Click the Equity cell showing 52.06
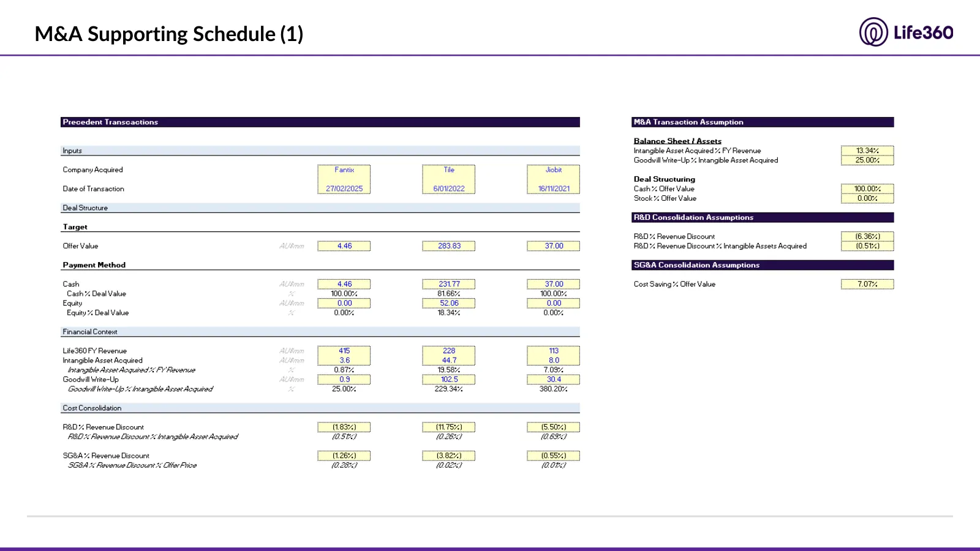 449,303
